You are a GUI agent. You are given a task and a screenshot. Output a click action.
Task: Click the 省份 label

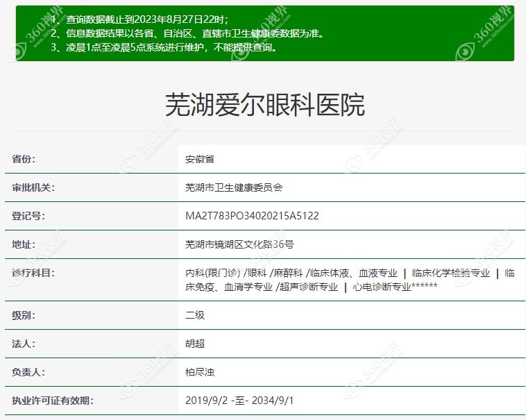[24, 159]
